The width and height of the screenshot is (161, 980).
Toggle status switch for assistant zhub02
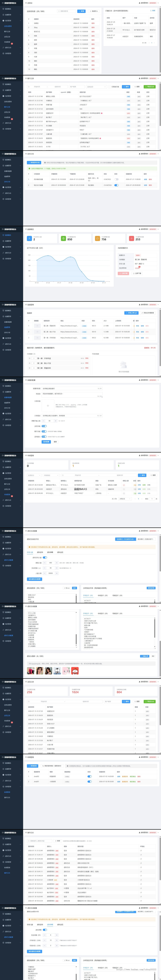pos(89,776)
